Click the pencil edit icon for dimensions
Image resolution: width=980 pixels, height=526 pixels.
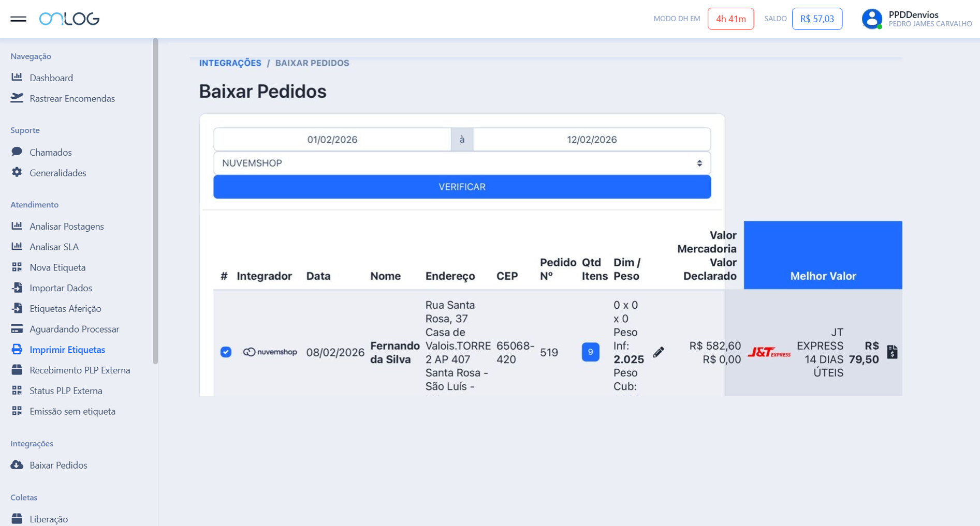[658, 352]
